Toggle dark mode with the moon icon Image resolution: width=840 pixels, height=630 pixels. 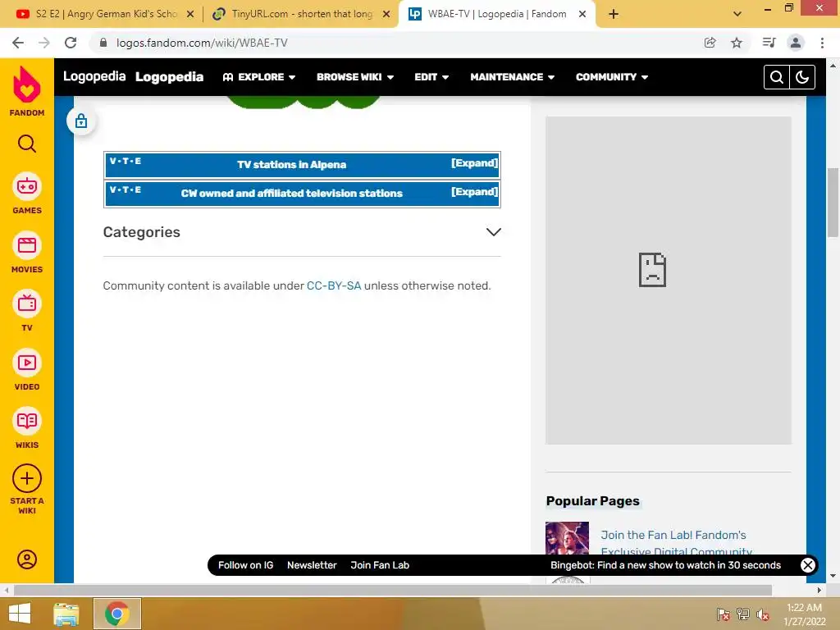(x=802, y=77)
